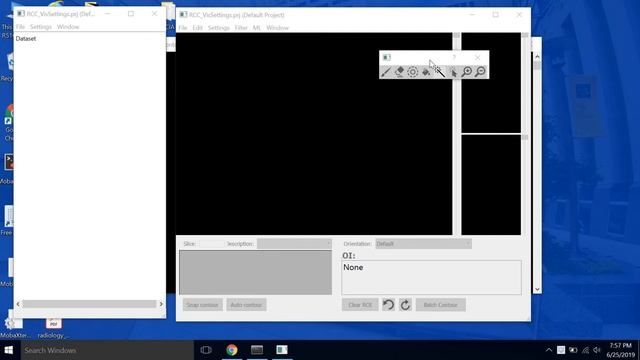Click the volume icon in system tray

(x=597, y=350)
